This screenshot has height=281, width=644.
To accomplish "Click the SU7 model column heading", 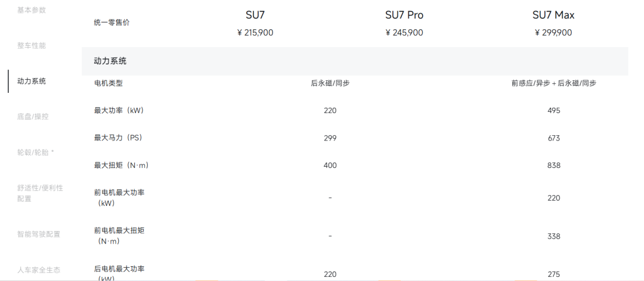I will point(255,15).
